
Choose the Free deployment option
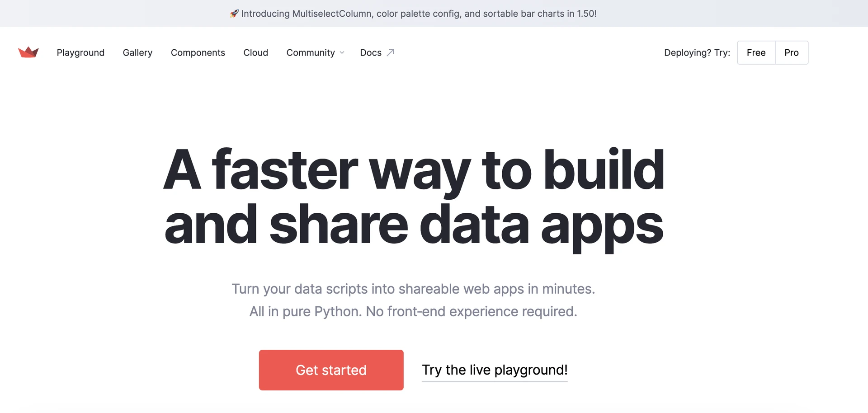[x=756, y=53]
